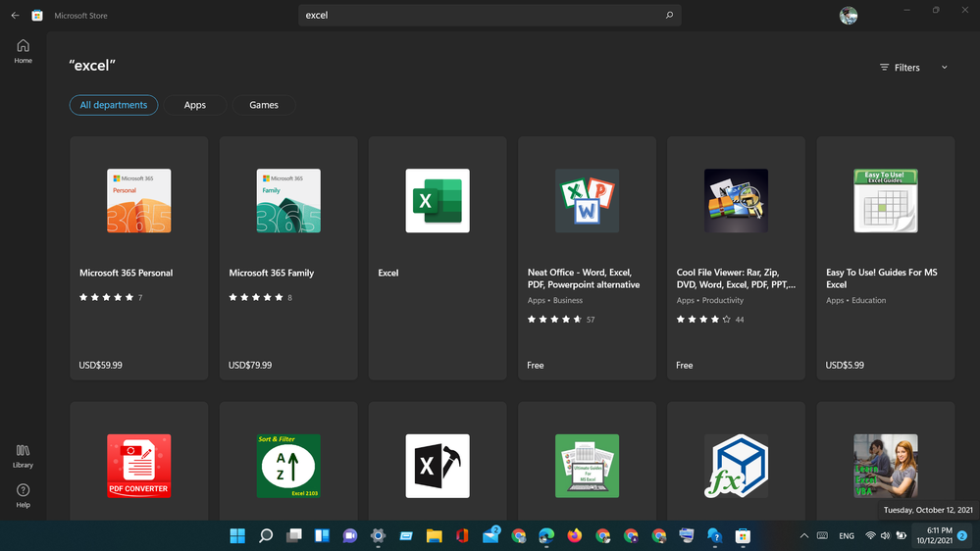Open Microsoft 365 Family app icon

(288, 201)
